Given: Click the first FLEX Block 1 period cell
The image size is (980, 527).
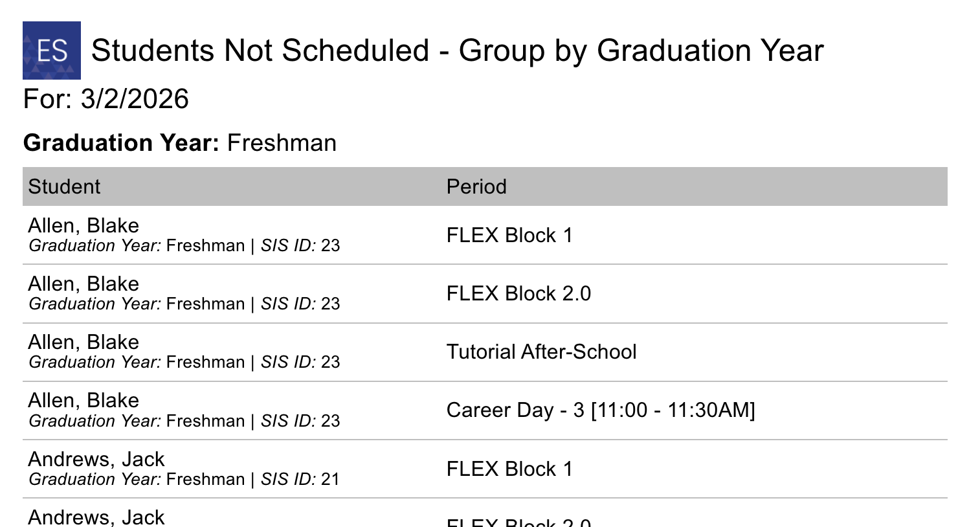Looking at the screenshot, I should click(x=509, y=235).
